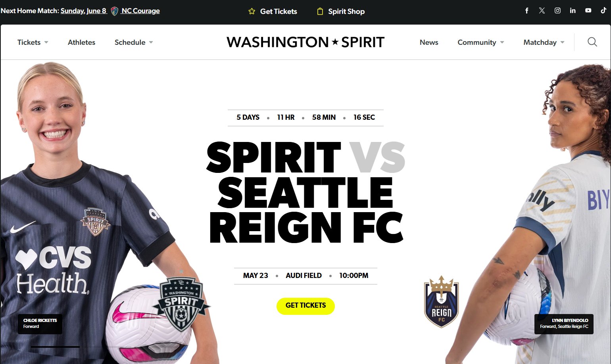
Task: Expand the Schedule dropdown menu
Action: click(x=134, y=42)
